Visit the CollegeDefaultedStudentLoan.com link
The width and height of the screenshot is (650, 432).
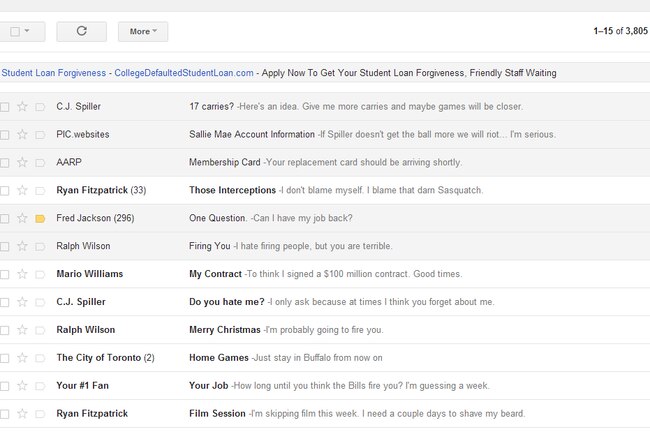point(184,73)
